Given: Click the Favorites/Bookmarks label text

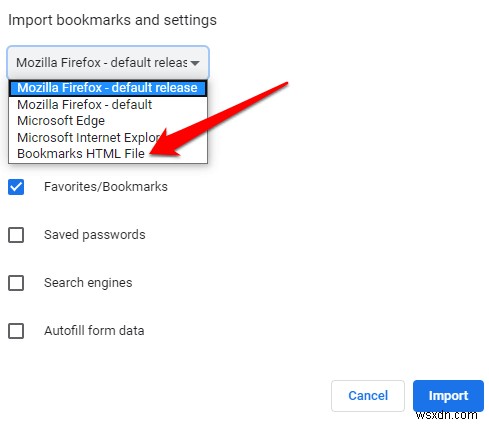Looking at the screenshot, I should point(106,187).
